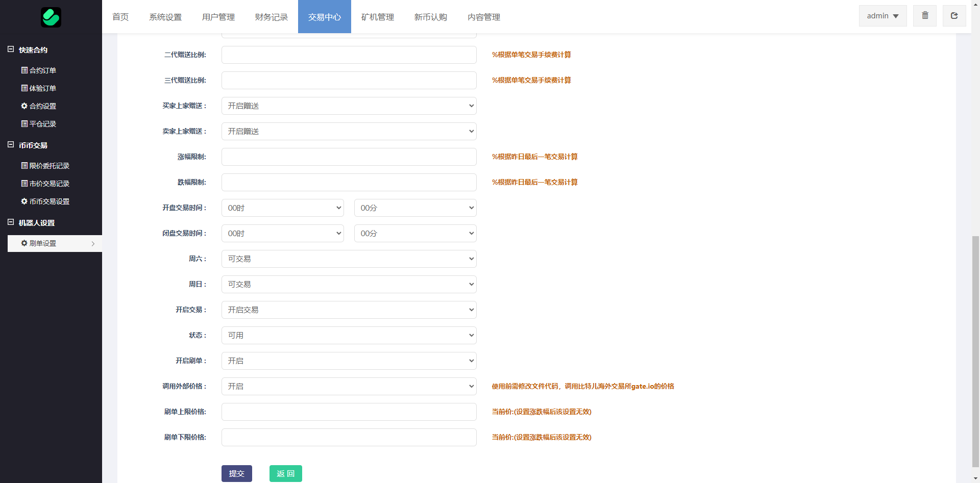Open the 开启刷单 dropdown

click(x=349, y=361)
